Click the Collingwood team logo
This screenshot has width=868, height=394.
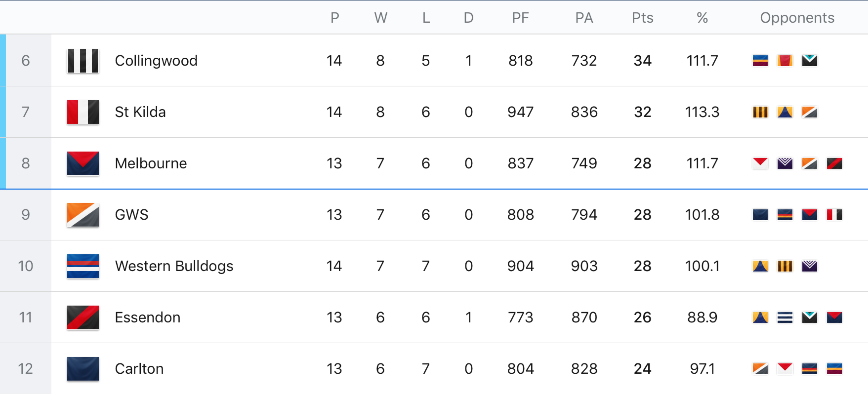pyautogui.click(x=83, y=61)
